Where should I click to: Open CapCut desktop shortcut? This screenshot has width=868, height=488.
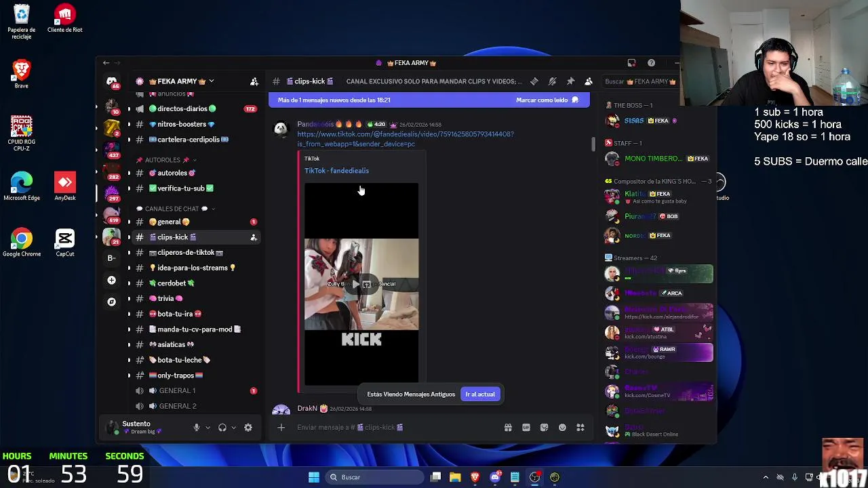65,243
